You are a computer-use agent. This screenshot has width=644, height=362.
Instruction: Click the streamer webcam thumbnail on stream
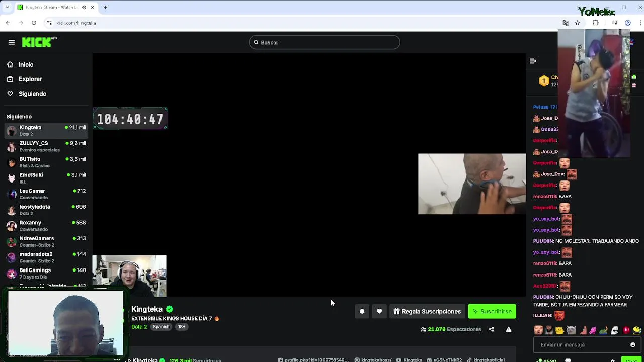(x=129, y=276)
